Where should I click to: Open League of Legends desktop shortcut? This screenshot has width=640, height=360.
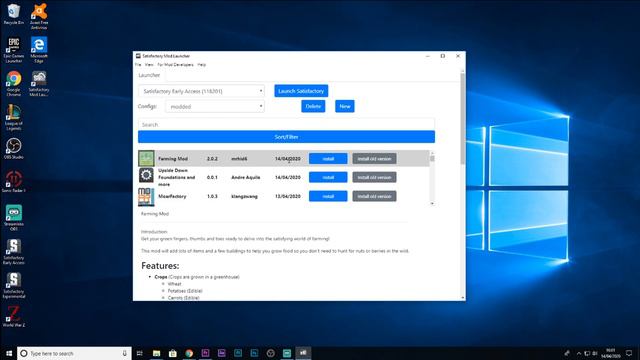(13, 117)
